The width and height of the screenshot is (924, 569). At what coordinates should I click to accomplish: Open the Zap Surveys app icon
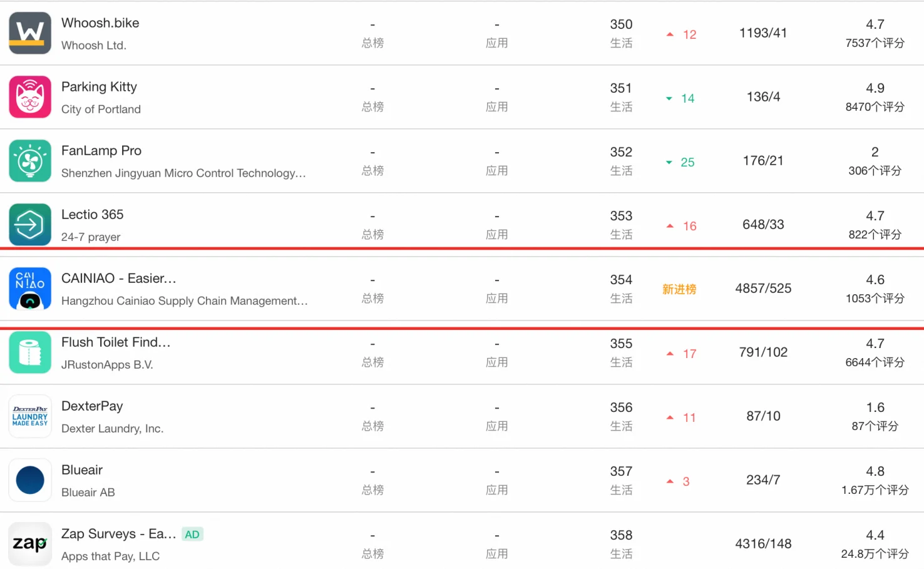point(30,543)
